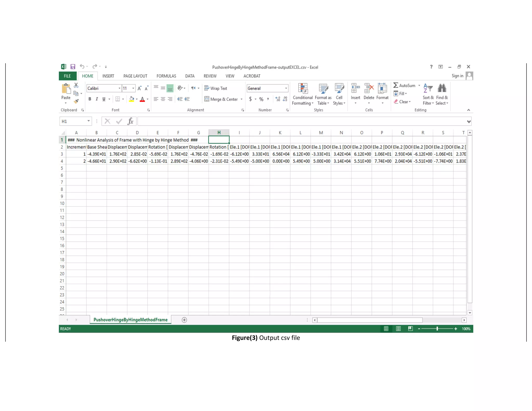Screen dimensions: 532x411
Task: Open fill color yellow swatch
Action: coord(132,99)
